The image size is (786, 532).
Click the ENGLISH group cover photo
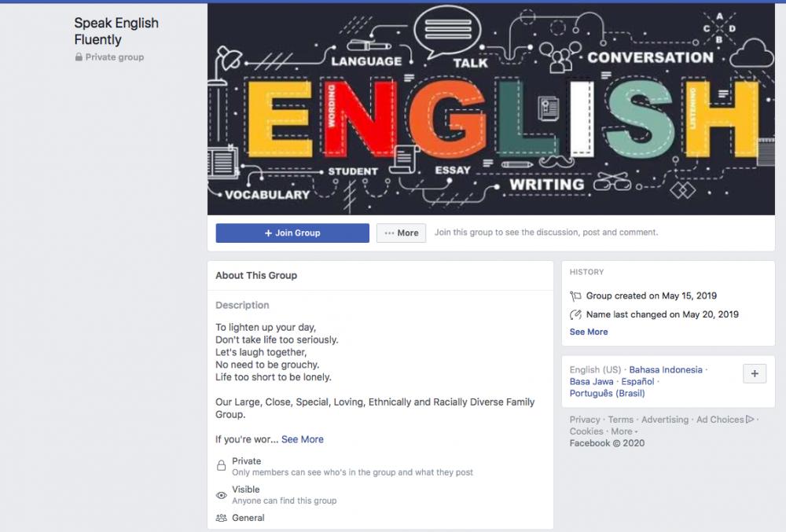490,109
